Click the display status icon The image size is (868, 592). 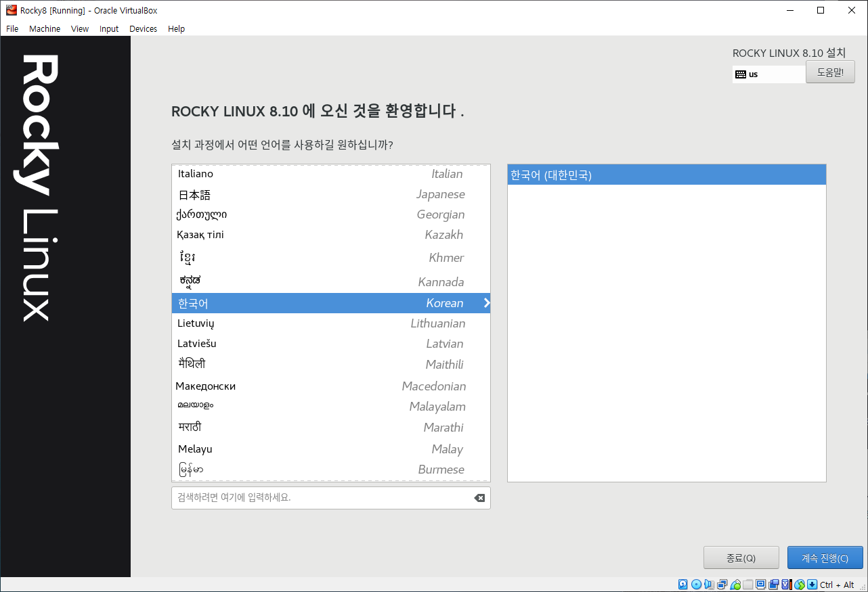click(x=760, y=585)
